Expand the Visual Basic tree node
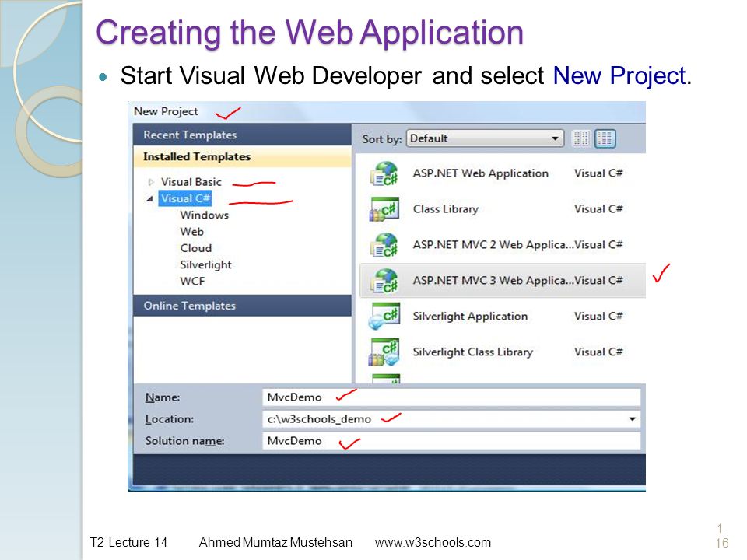 151,182
